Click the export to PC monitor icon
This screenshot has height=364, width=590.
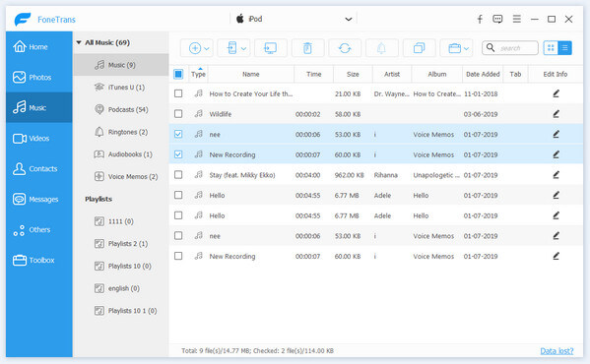click(270, 48)
